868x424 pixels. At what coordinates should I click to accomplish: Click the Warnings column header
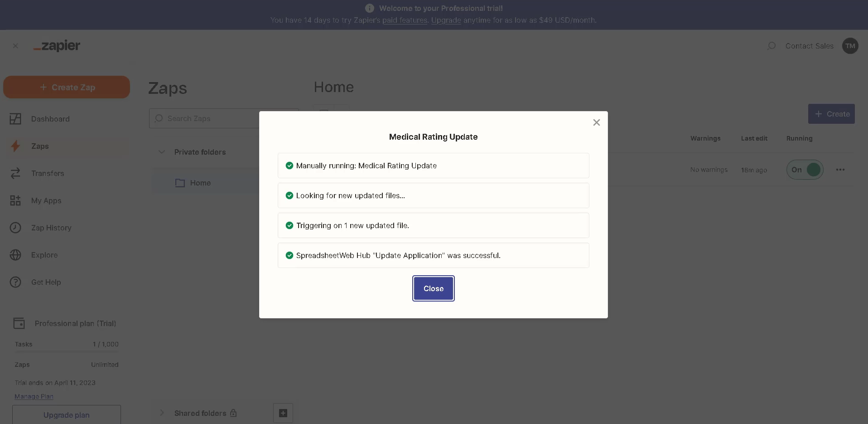(705, 138)
